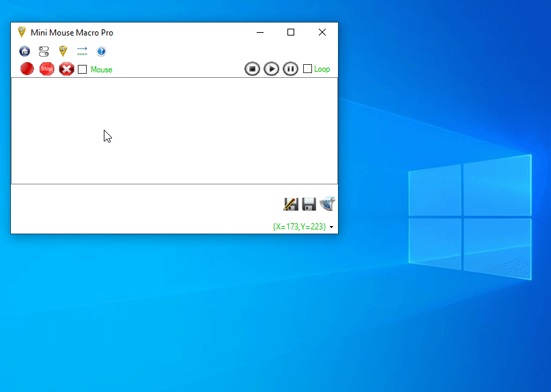Click the Home icon in toolbar
The image size is (551, 392).
(25, 51)
